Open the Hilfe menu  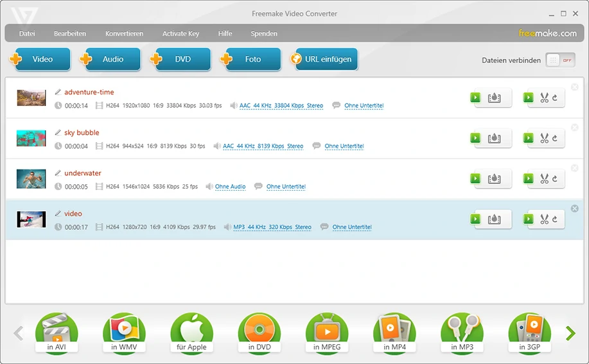[225, 33]
